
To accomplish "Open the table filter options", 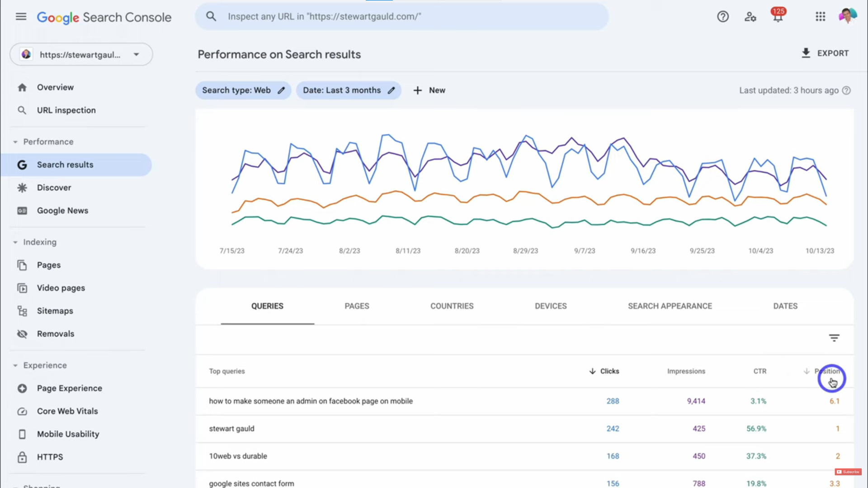I will (834, 338).
